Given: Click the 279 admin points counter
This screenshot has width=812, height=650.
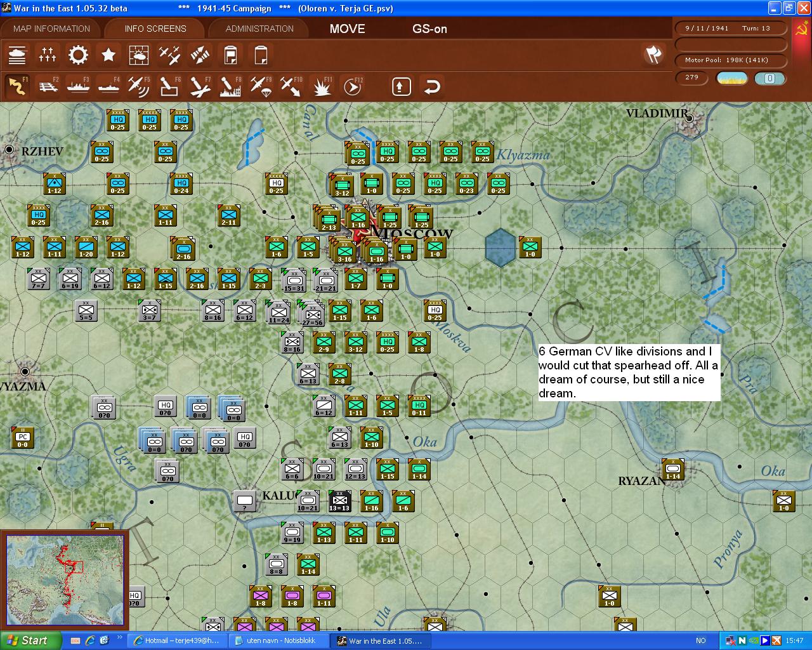Looking at the screenshot, I should point(692,77).
